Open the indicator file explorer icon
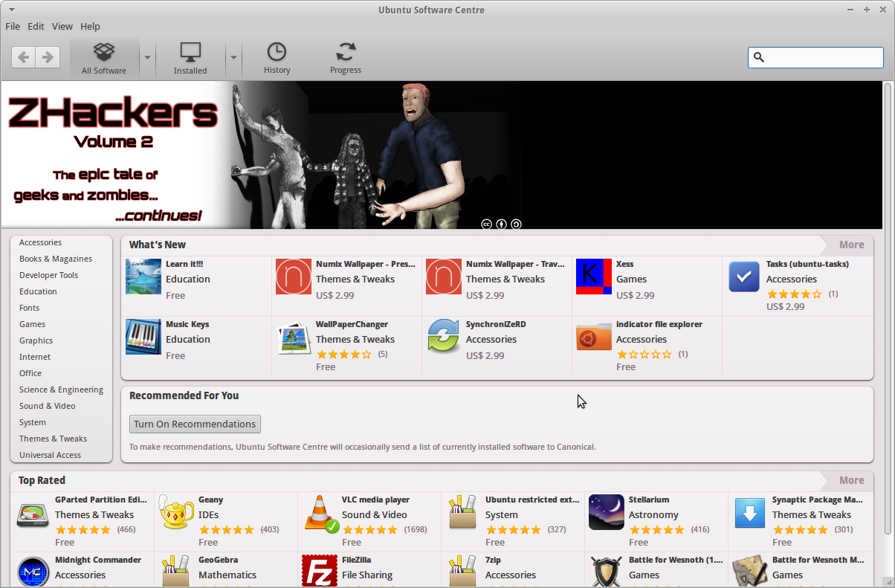 594,337
